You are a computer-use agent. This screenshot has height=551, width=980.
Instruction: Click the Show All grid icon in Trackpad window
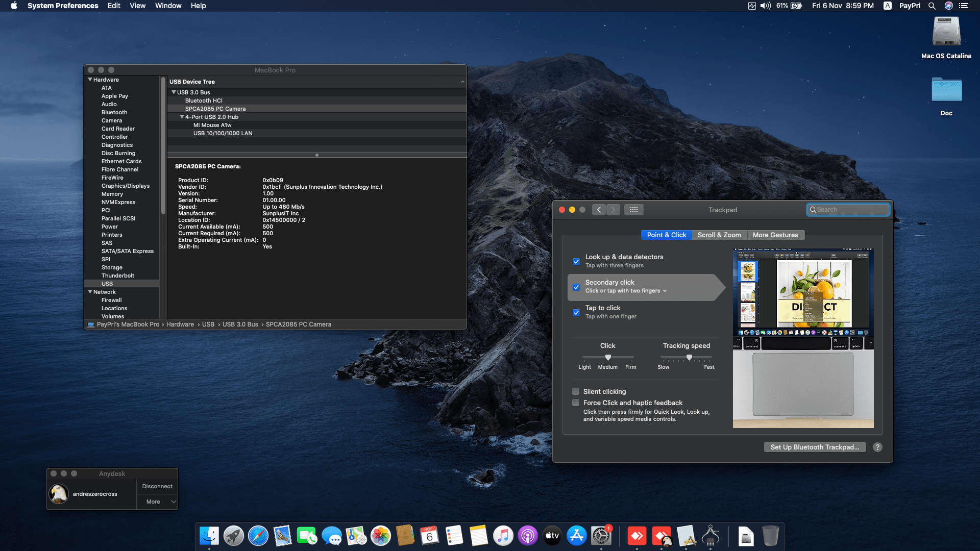[x=634, y=210]
